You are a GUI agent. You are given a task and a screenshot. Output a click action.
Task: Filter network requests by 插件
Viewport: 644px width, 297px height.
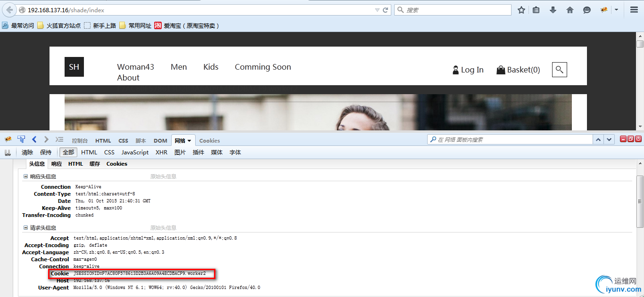tap(198, 153)
